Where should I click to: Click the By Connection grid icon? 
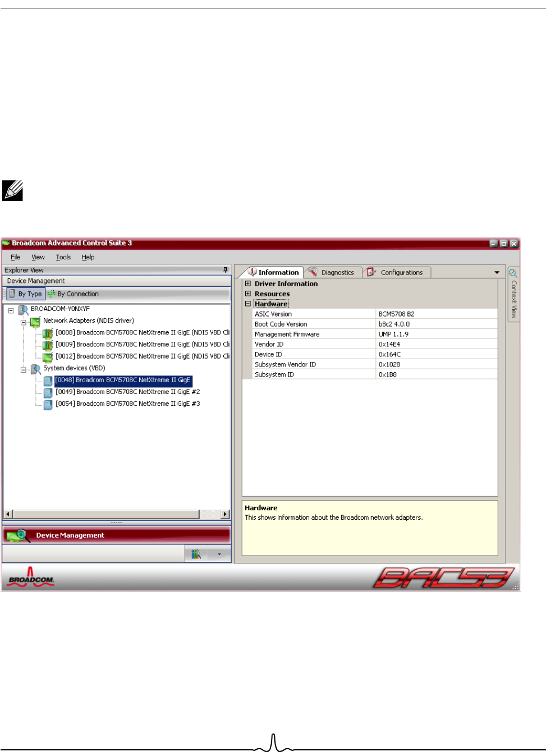pos(52,294)
